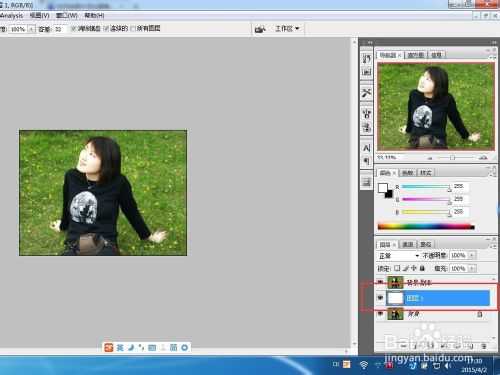Screen dimensions: 500x375
Task: Toggle the anti-alias checkbox in options bar
Action: (74, 29)
